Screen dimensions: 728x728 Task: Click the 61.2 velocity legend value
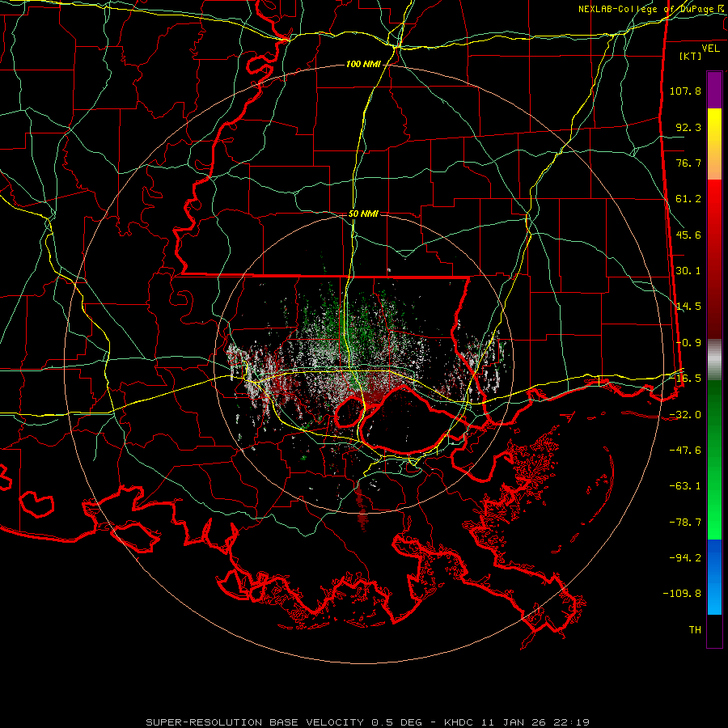click(688, 199)
